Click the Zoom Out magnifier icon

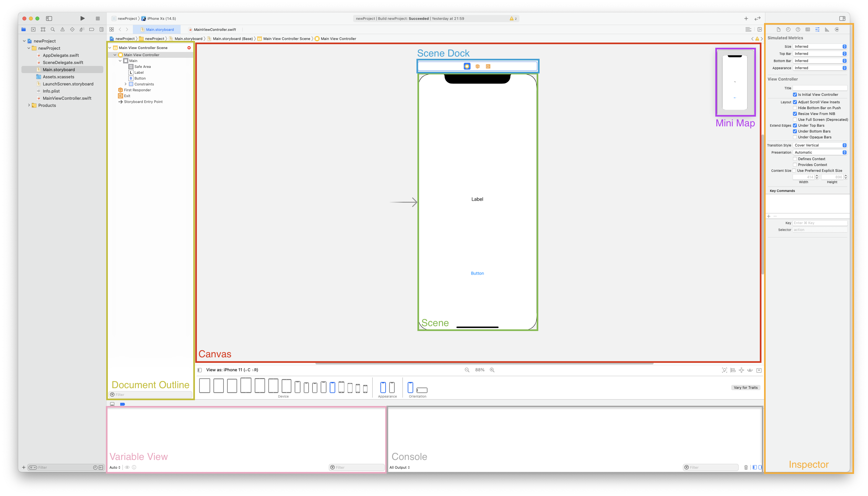point(467,370)
